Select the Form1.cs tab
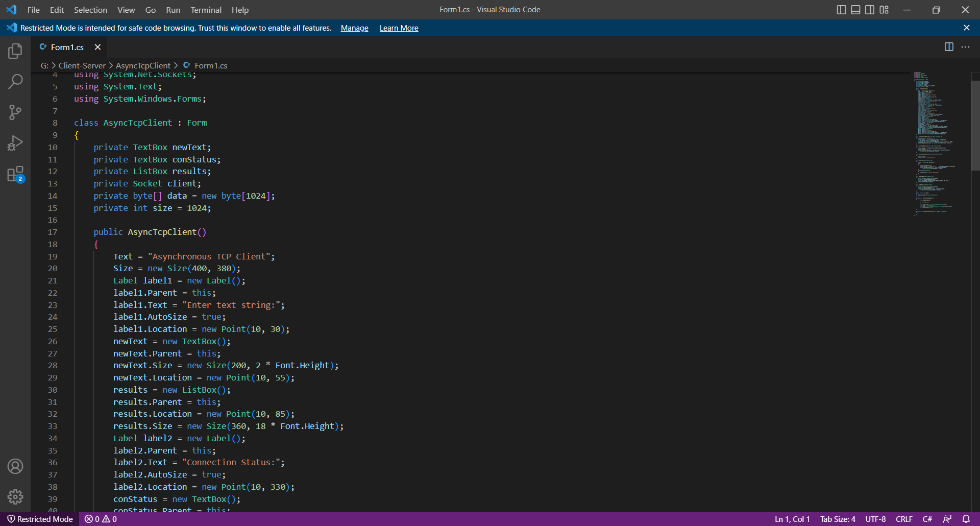 tap(67, 47)
